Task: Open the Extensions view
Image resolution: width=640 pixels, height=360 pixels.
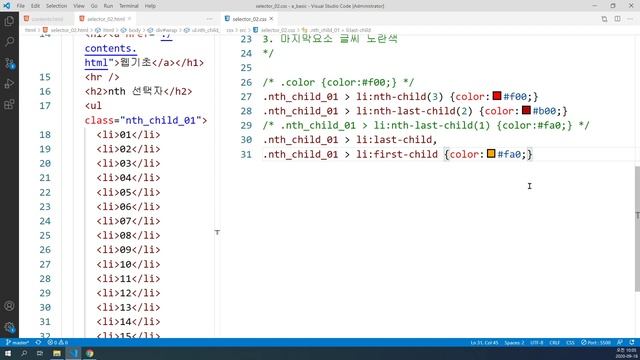Action: [x=9, y=104]
